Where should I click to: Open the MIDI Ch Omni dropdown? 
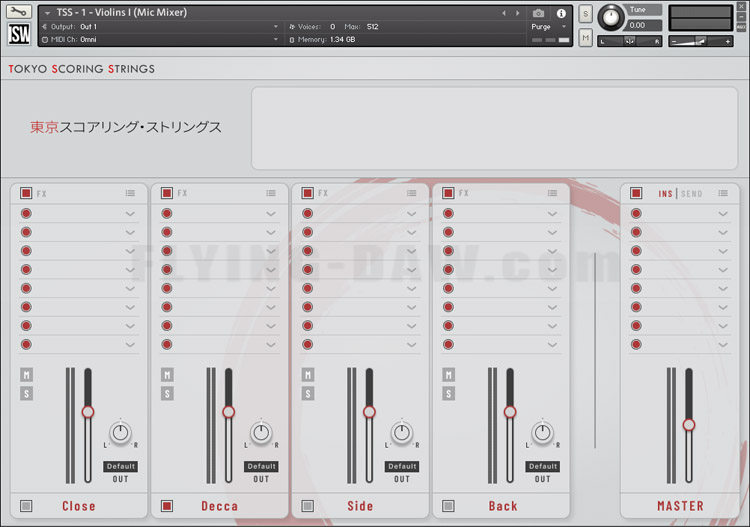pyautogui.click(x=160, y=40)
